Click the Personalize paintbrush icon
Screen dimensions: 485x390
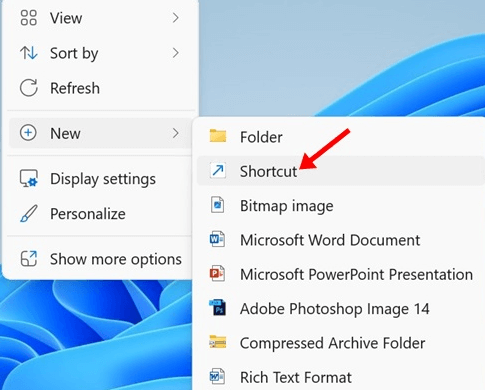[29, 214]
